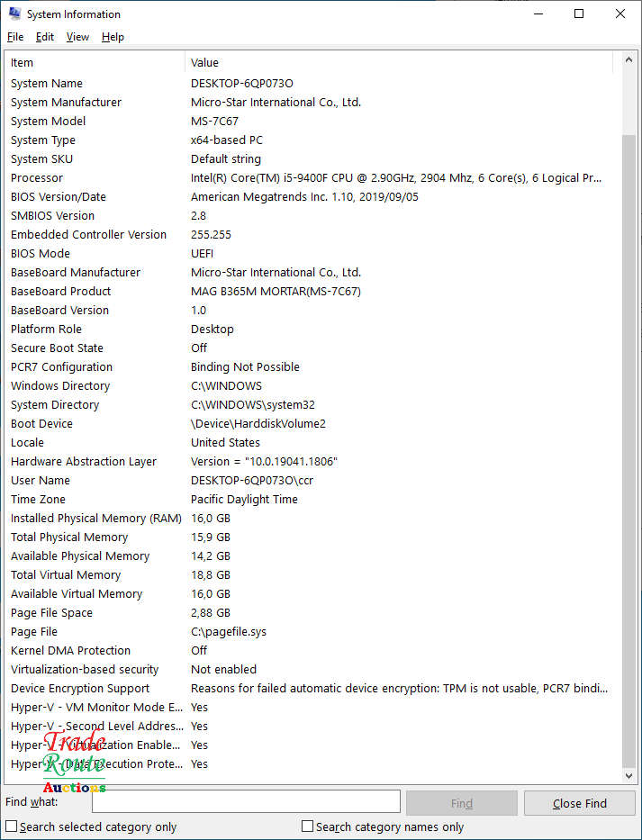Open the Edit menu
Viewport: 642px width, 840px height.
45,37
